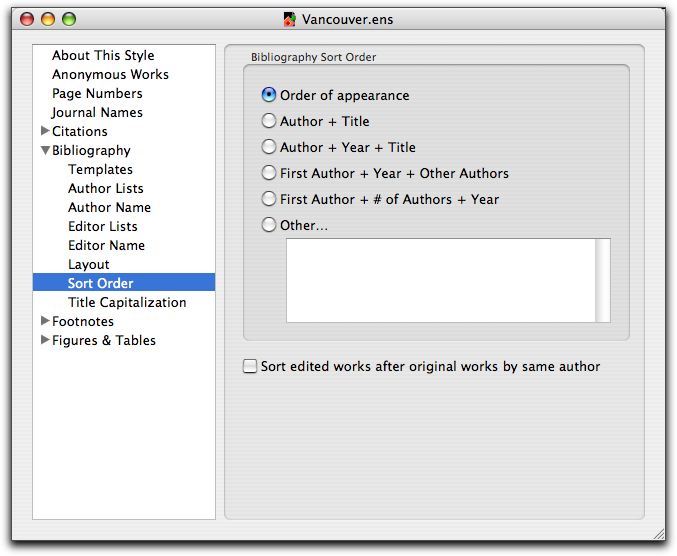Open the Templates item under Bibliography
Viewport: 677px width, 556px height.
coord(100,169)
